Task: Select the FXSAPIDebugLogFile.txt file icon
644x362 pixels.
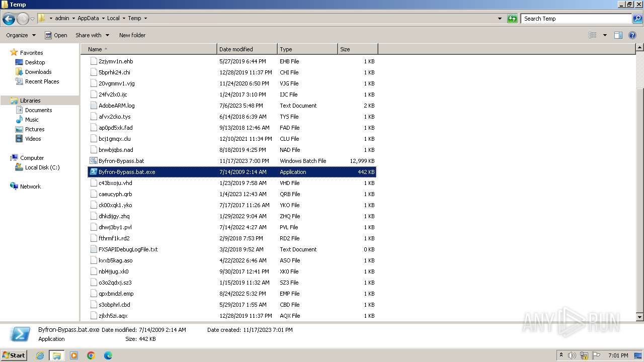Action: coord(93,249)
